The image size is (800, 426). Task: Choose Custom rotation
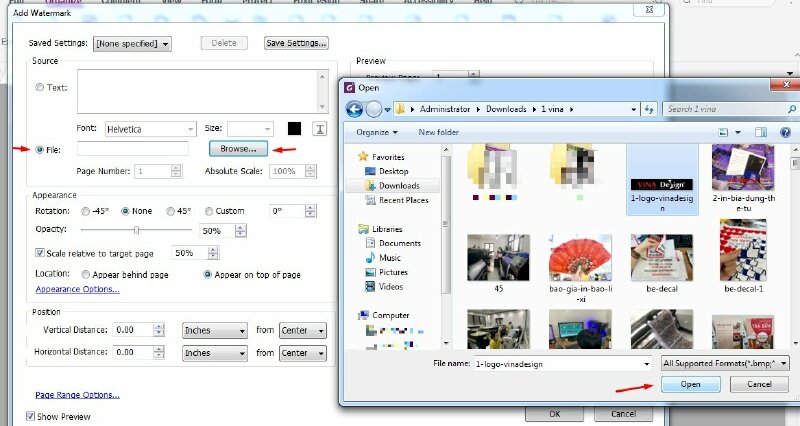pos(209,211)
